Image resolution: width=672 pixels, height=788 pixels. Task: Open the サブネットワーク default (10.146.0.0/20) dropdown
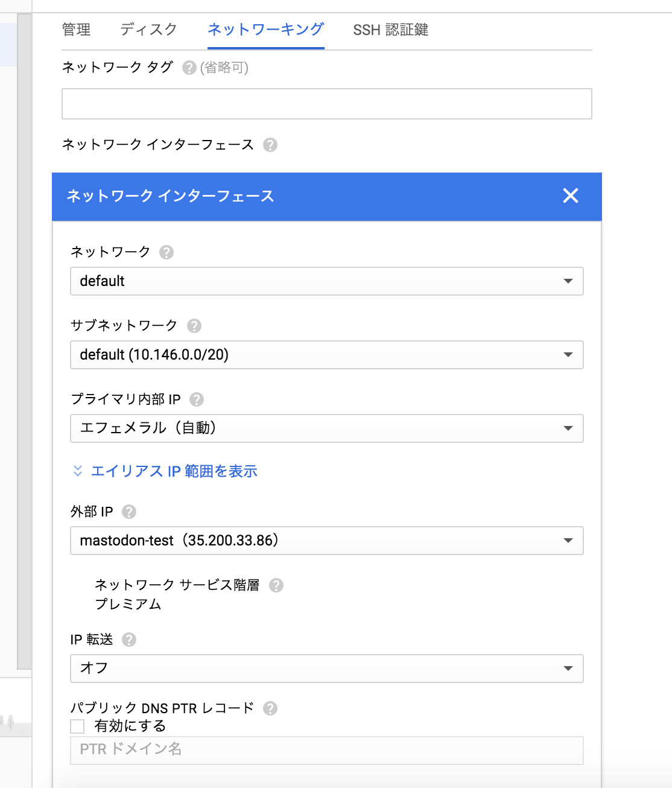click(326, 355)
